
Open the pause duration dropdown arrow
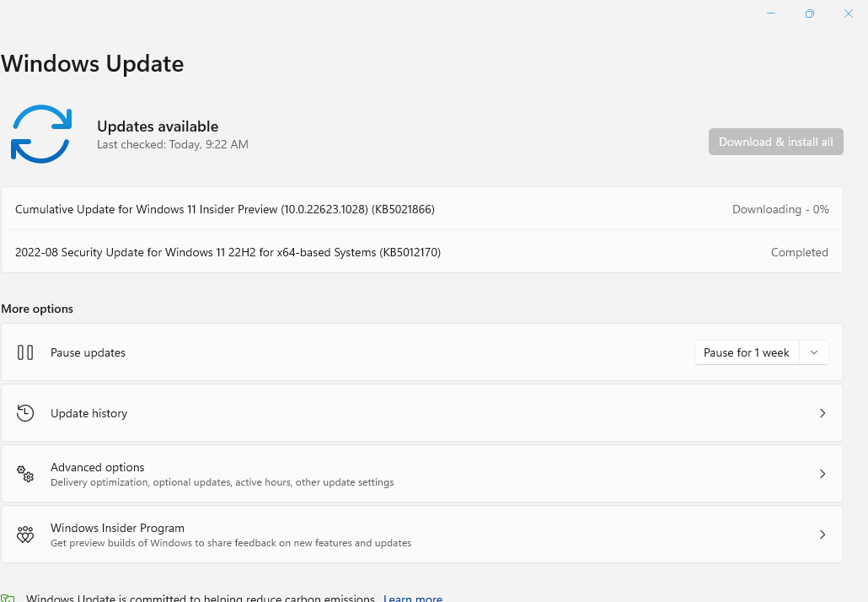coord(814,352)
